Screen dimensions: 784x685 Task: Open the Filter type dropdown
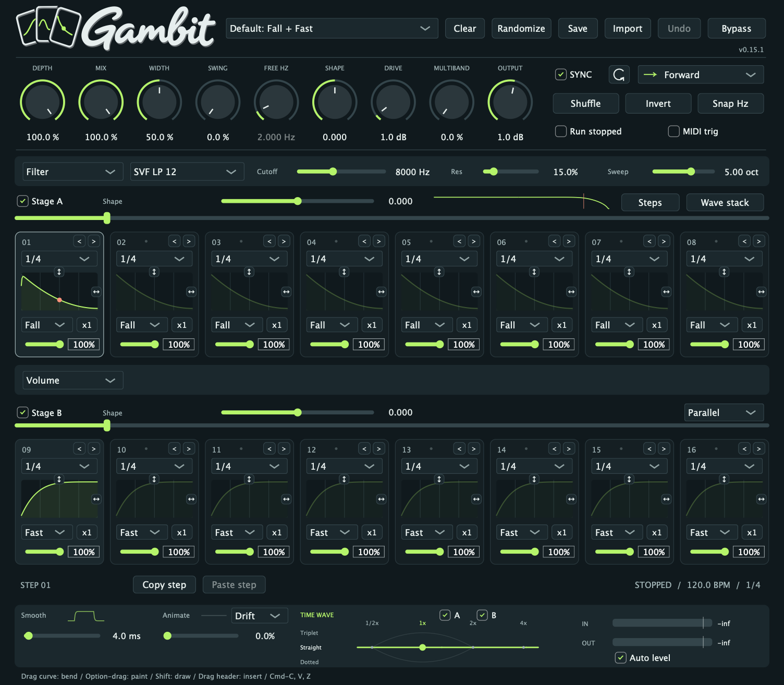(72, 172)
